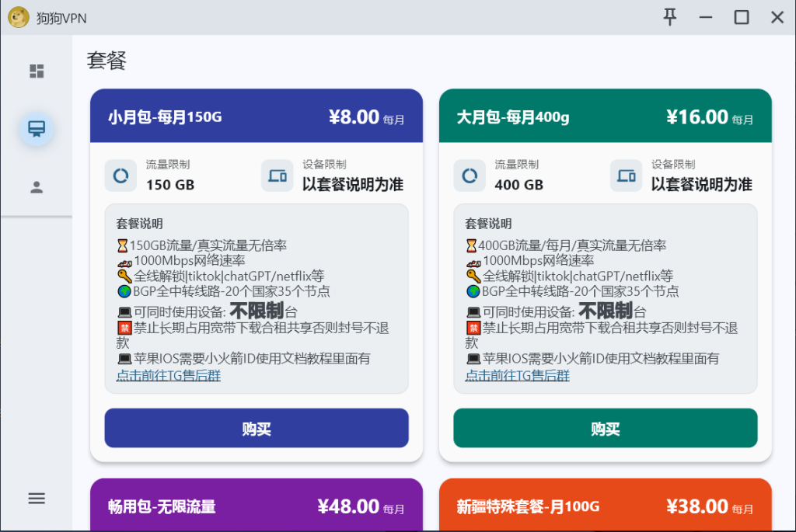Image resolution: width=796 pixels, height=532 pixels.
Task: Select the 新疆特殊套餐-月100G plan header
Action: 605,505
